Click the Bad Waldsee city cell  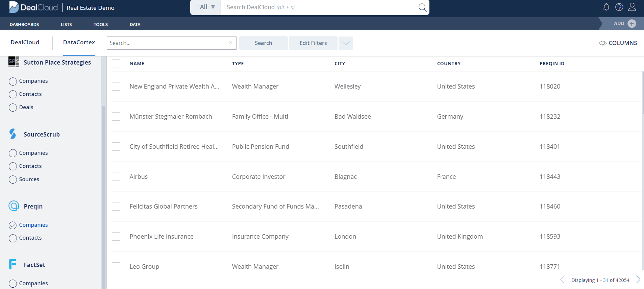click(x=352, y=116)
